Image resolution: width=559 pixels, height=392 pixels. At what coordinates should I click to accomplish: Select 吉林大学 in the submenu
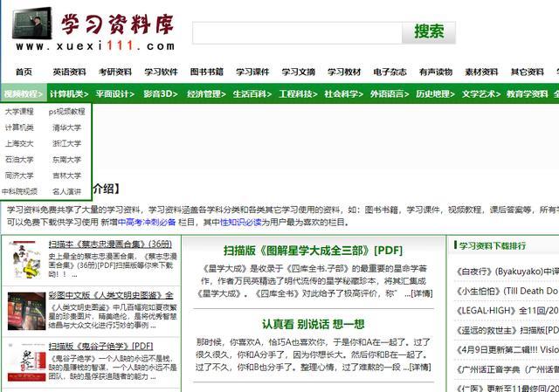pyautogui.click(x=66, y=175)
